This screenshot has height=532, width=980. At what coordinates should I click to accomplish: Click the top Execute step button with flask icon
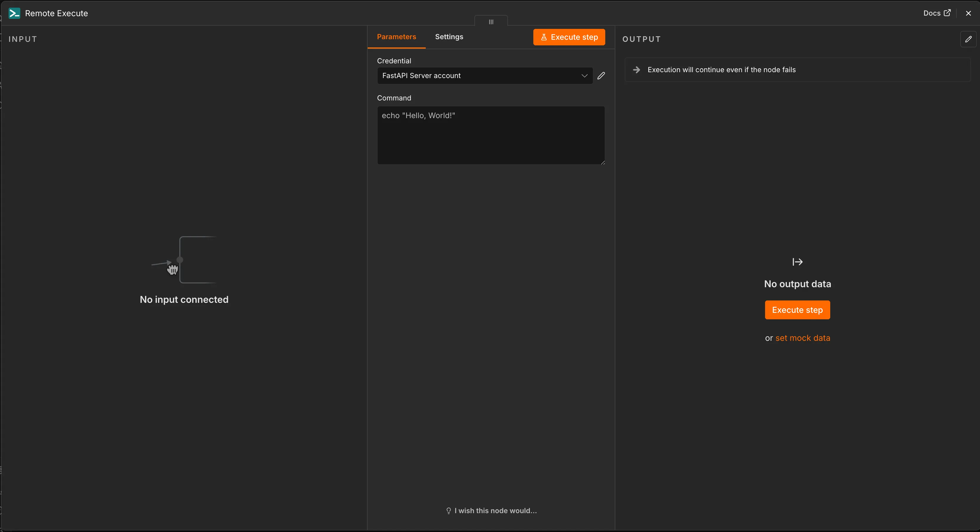pyautogui.click(x=569, y=37)
